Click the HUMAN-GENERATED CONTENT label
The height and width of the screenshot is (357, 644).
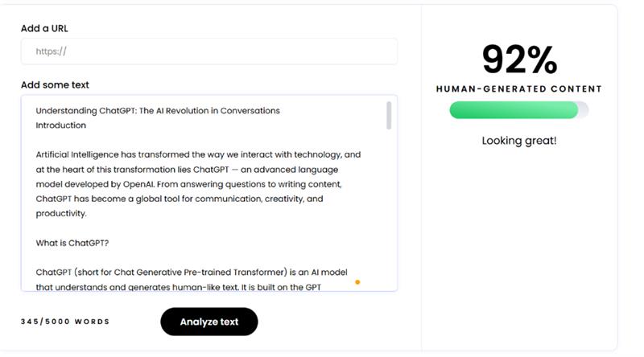[519, 89]
